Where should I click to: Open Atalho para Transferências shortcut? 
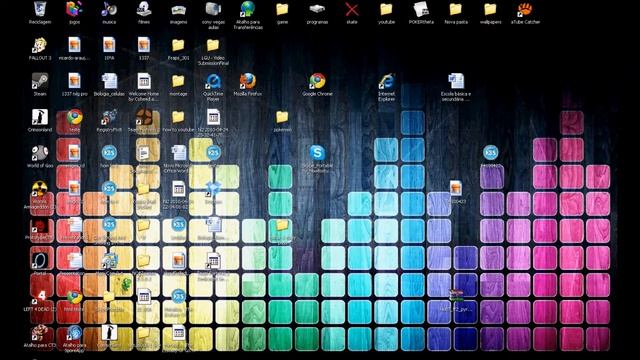coord(248,9)
